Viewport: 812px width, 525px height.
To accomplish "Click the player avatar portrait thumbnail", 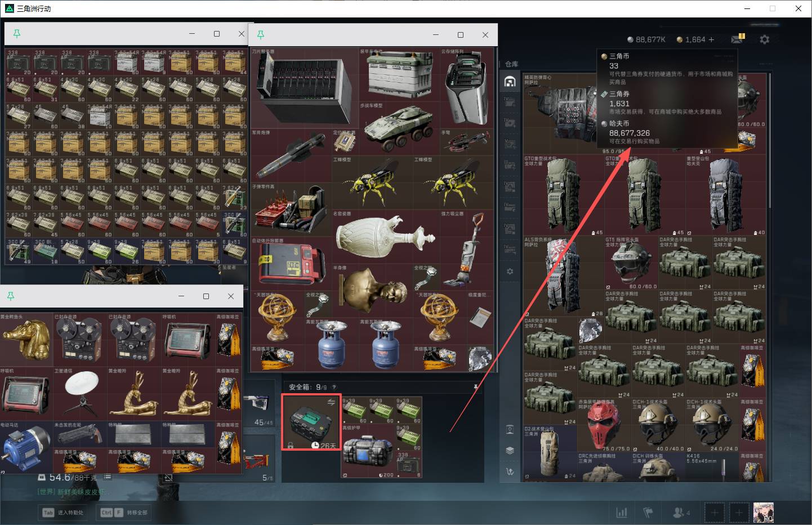I will coord(764,512).
